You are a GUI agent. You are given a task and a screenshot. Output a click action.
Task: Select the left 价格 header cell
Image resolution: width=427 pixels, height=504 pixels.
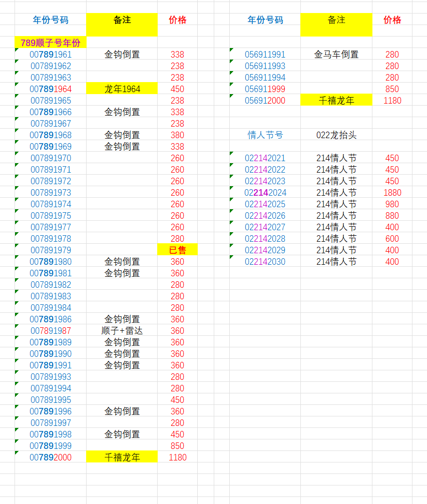(x=178, y=20)
